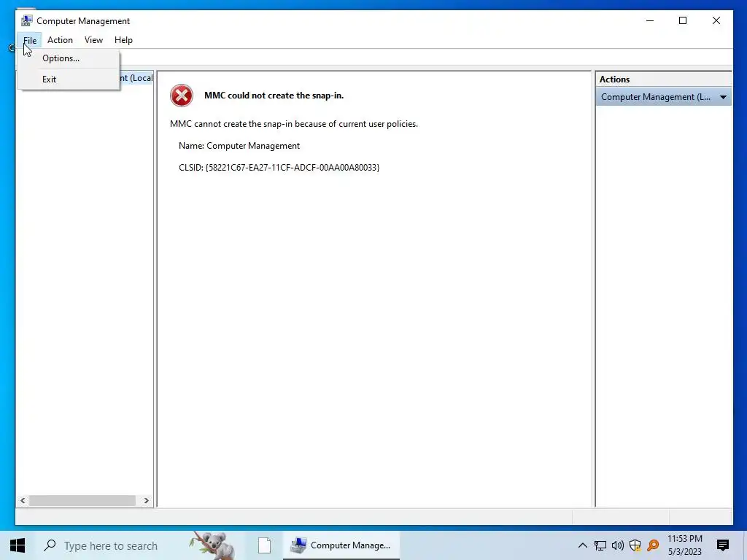The height and width of the screenshot is (560, 747).
Task: Open the network tray icon
Action: [x=600, y=545]
